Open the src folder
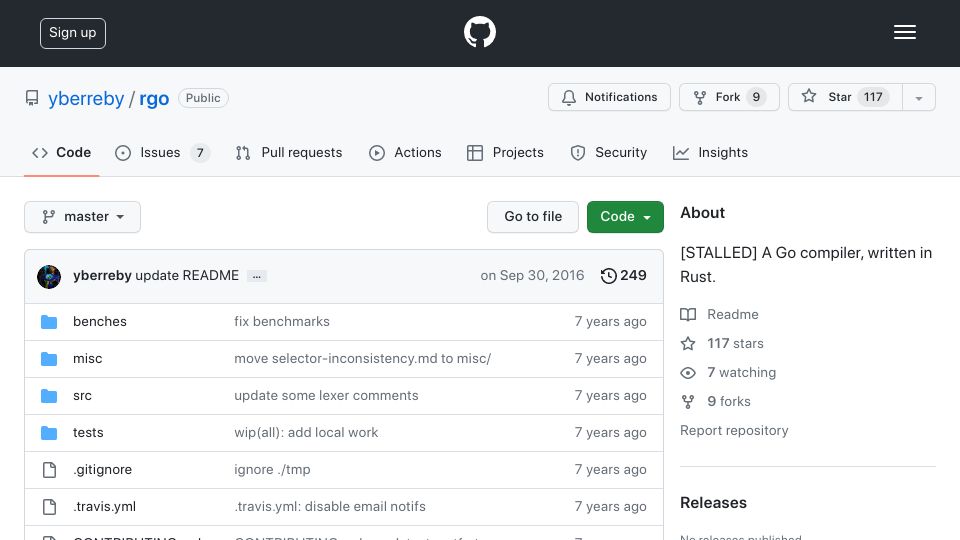Screen dimensions: 960x540 pyautogui.click(x=82, y=396)
